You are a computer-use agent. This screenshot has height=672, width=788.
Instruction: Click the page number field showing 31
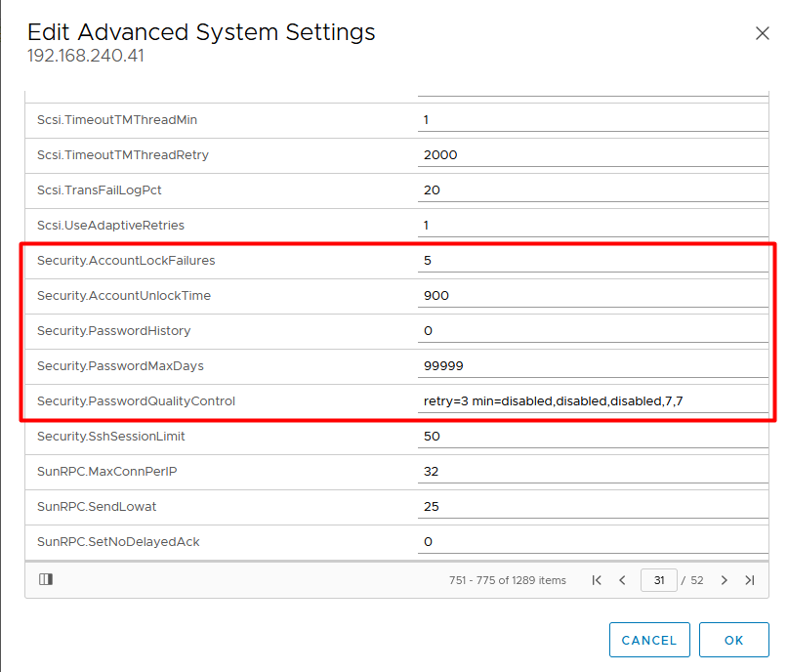659,580
